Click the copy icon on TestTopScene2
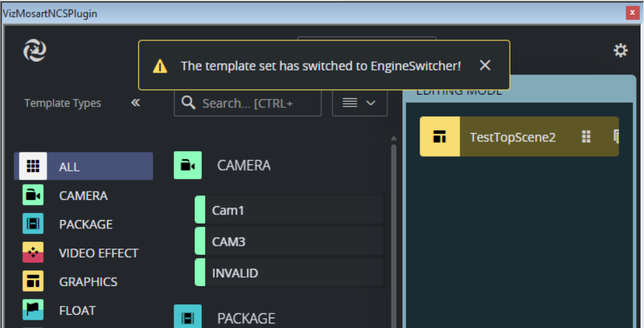 click(x=615, y=136)
